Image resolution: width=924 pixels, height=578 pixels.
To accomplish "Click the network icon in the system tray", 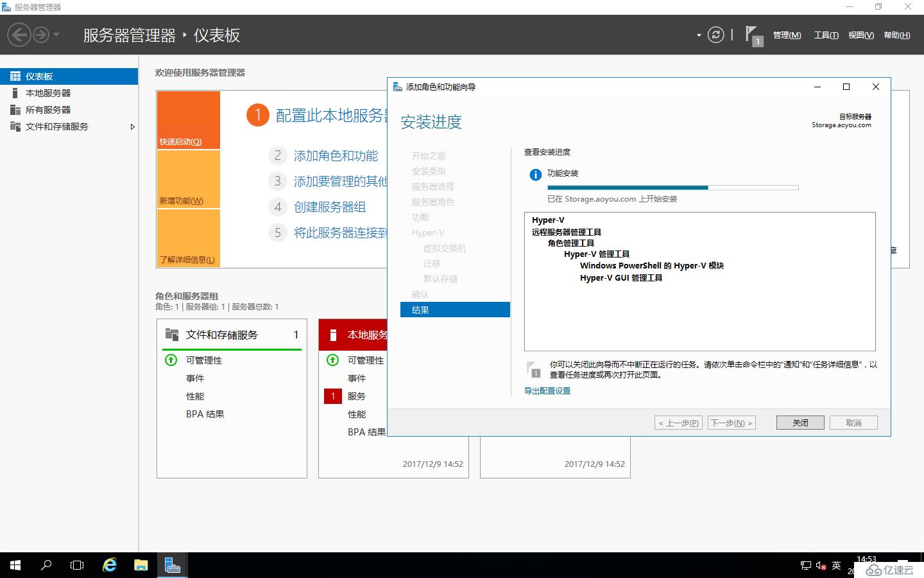I will point(806,565).
